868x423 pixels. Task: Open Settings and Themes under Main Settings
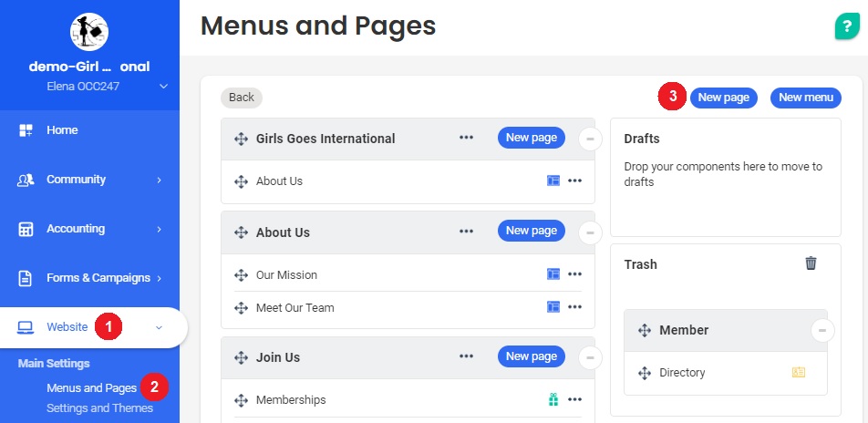(99, 408)
